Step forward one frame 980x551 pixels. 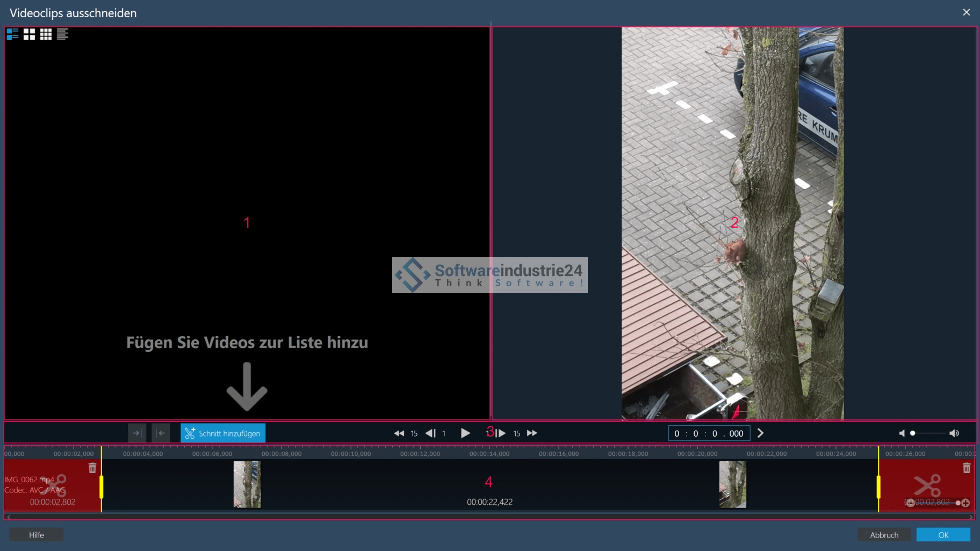[500, 433]
